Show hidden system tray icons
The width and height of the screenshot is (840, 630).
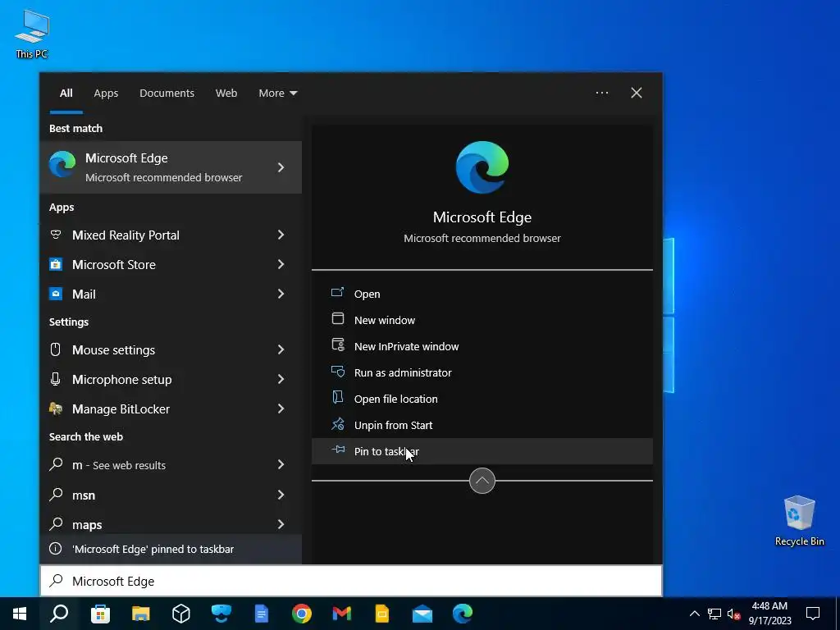[x=694, y=614]
